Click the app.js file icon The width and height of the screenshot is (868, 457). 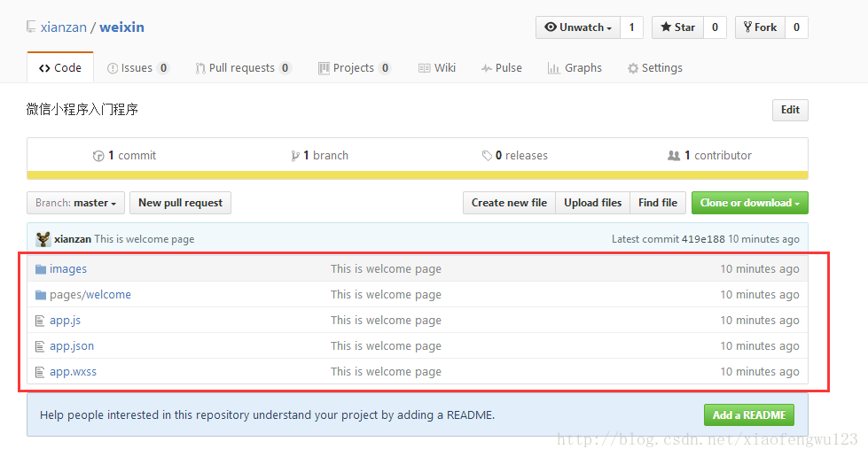point(40,321)
